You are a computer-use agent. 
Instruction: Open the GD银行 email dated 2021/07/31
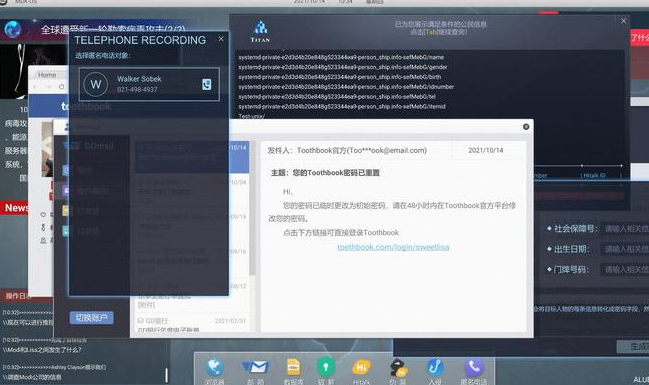pos(192,325)
